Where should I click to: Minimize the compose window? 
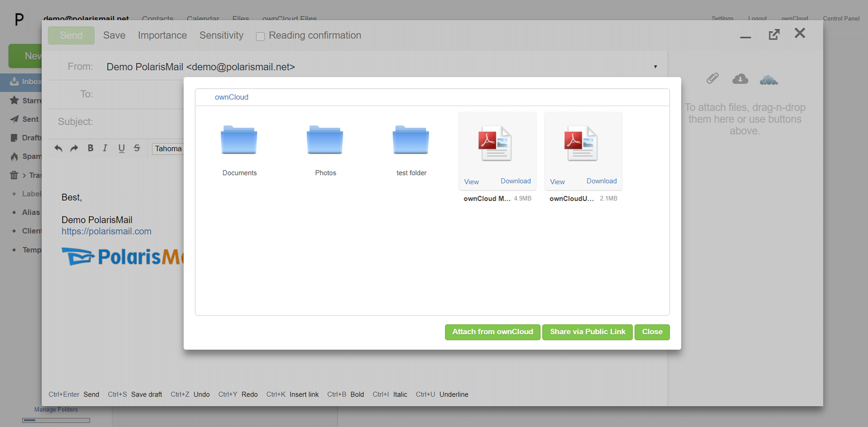click(745, 37)
